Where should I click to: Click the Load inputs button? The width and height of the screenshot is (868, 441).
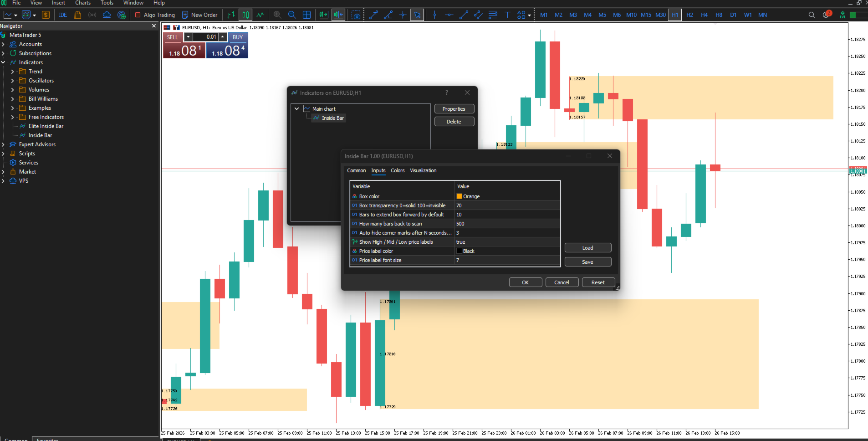click(x=588, y=248)
